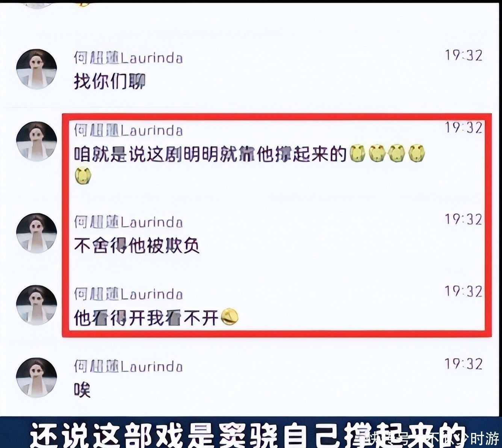Tap avatar beside '不舍得他被欺负' message
Viewport: 502px width, 448px height.
(x=36, y=233)
